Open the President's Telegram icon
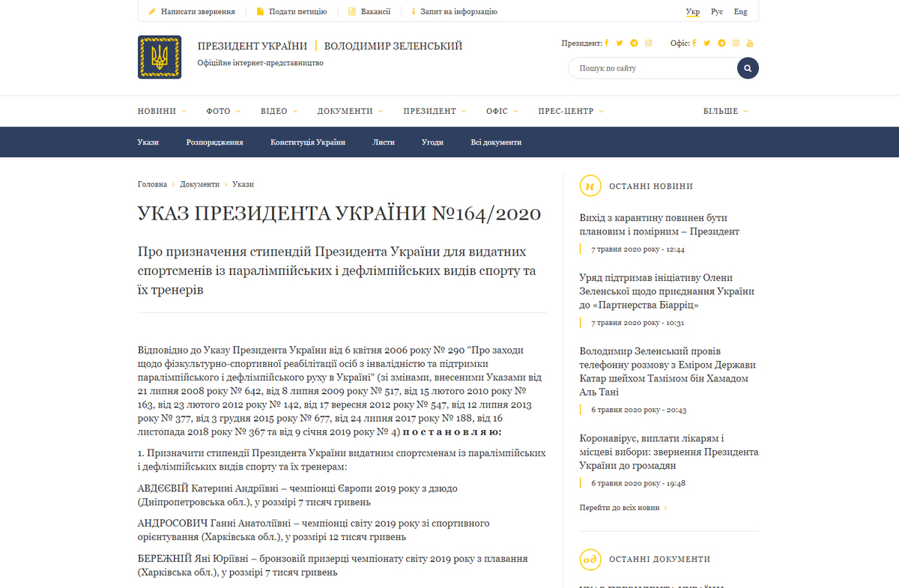Image resolution: width=899 pixels, height=588 pixels. tap(634, 43)
